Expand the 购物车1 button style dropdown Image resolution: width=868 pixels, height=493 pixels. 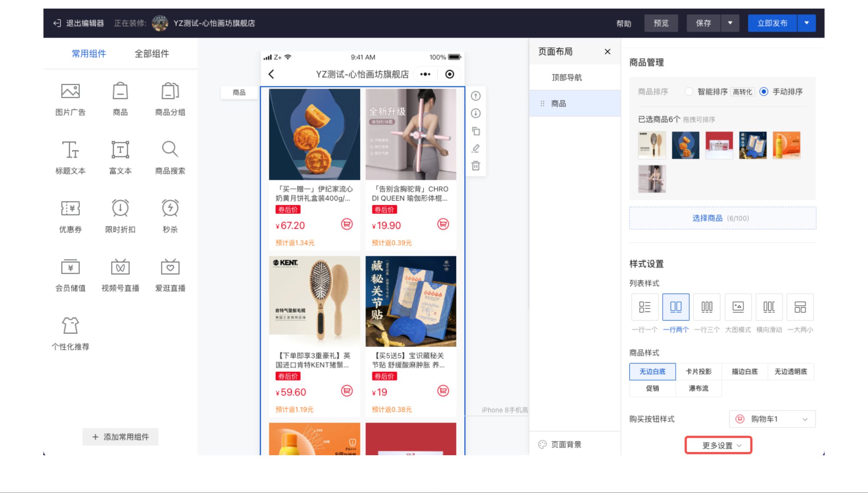tap(772, 419)
